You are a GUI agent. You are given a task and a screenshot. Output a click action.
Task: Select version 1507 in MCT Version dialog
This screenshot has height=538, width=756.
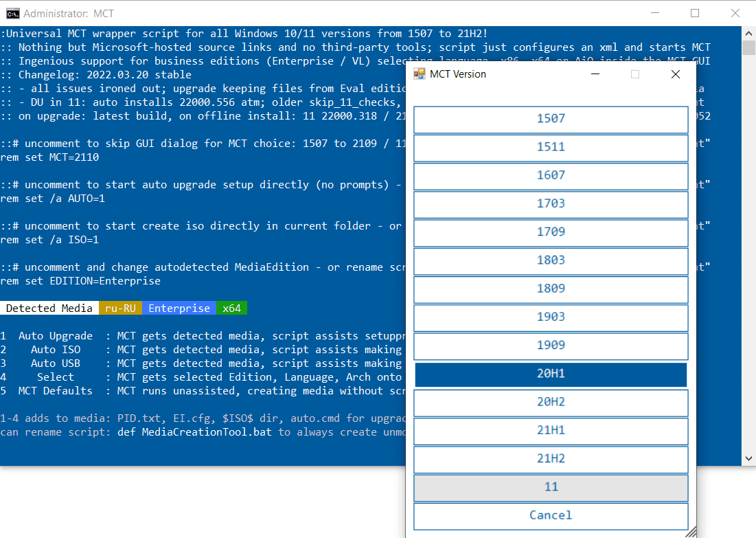(551, 119)
